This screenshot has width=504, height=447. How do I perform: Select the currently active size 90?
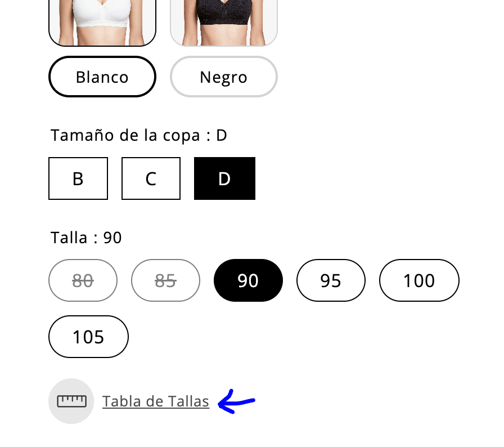248,280
